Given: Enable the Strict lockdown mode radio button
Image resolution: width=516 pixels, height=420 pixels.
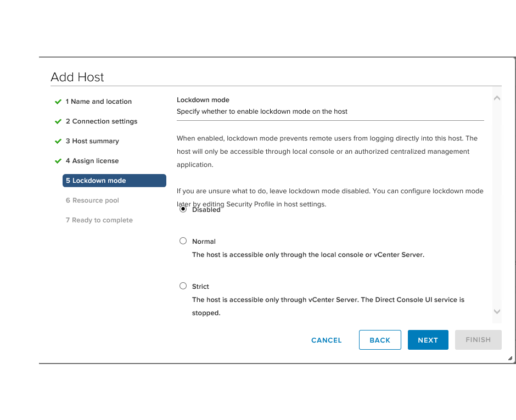Looking at the screenshot, I should coord(183,286).
